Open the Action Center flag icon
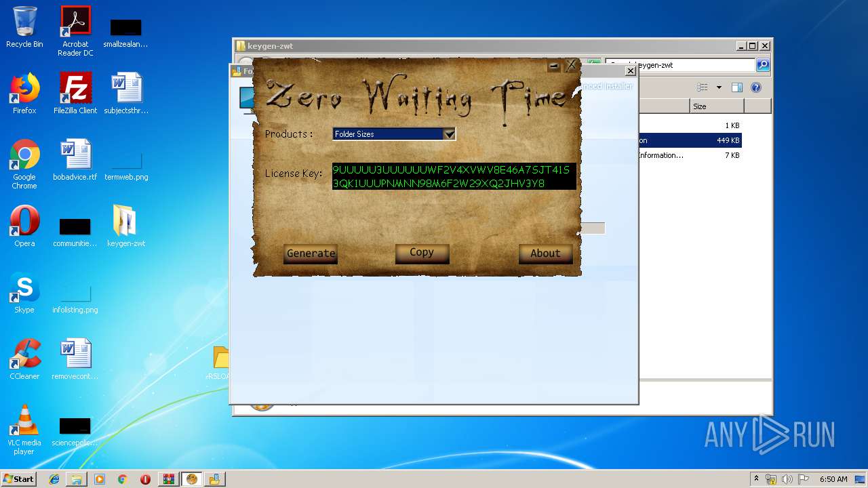Viewport: 868px width, 488px height. point(804,479)
